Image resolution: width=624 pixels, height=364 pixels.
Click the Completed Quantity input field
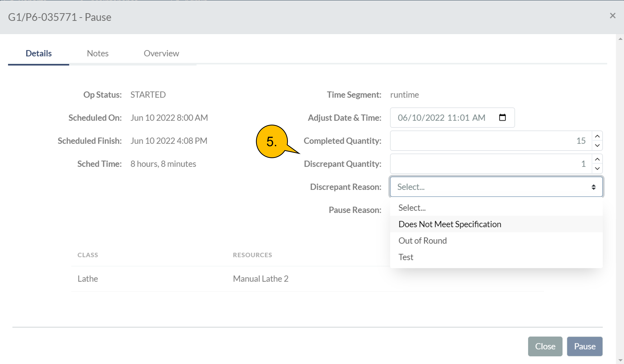click(x=490, y=141)
